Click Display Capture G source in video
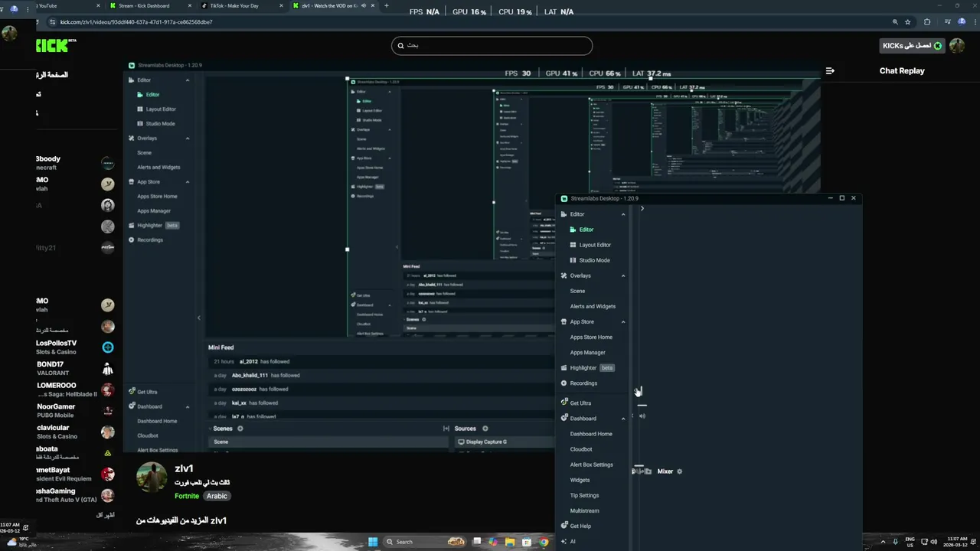 pos(482,442)
